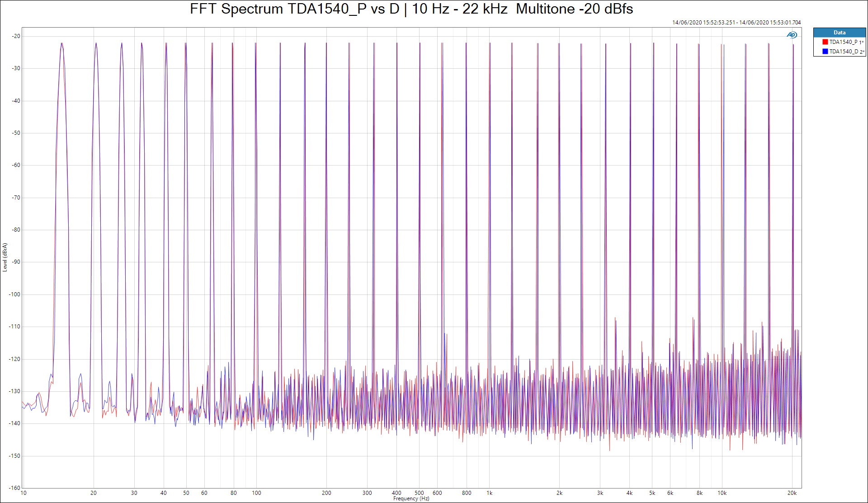Image resolution: width=868 pixels, height=503 pixels.
Task: Click the Level (dBrA) axis label
Action: coord(5,257)
